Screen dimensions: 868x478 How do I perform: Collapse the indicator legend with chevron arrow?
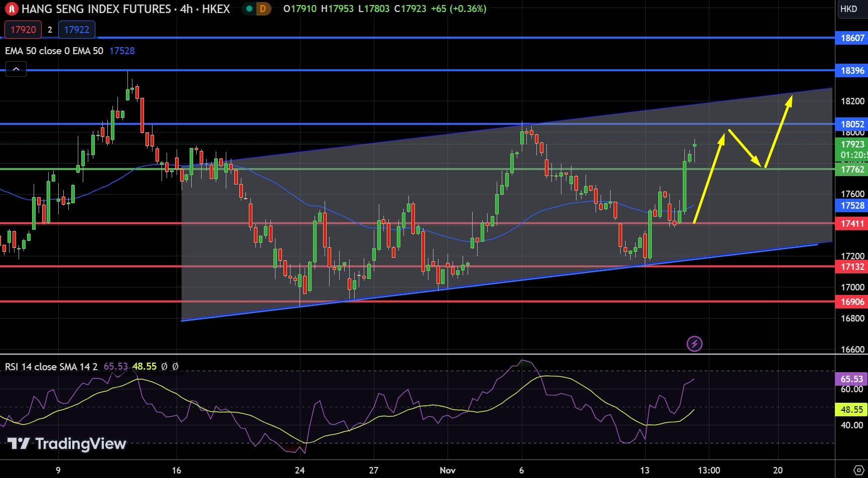(x=16, y=69)
